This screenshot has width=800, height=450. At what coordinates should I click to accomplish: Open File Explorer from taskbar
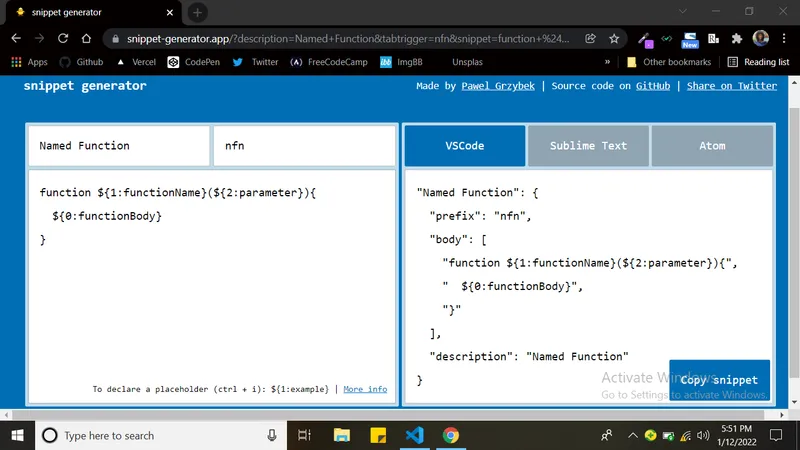pyautogui.click(x=341, y=436)
